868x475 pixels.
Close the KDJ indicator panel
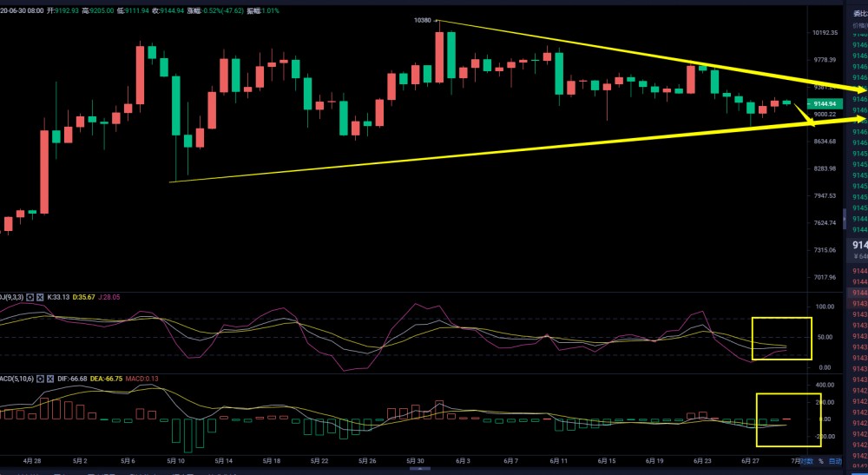pos(41,297)
